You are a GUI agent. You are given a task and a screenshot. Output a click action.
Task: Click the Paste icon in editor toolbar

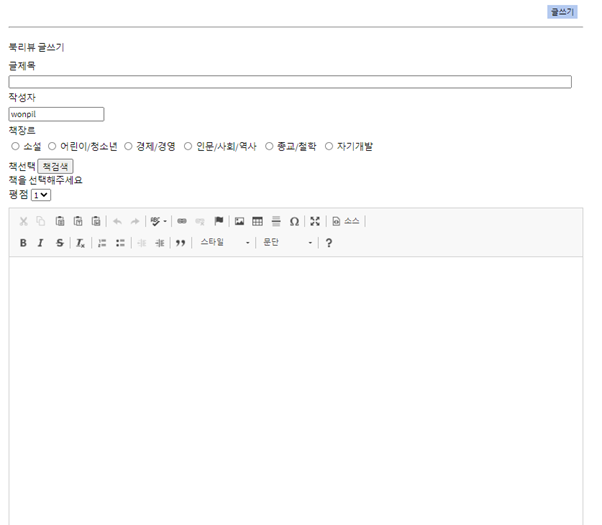click(60, 221)
